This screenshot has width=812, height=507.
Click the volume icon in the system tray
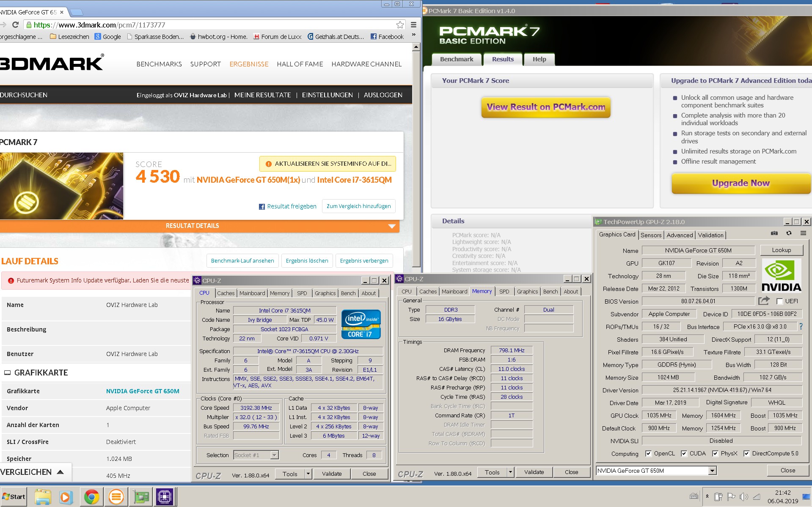click(743, 497)
